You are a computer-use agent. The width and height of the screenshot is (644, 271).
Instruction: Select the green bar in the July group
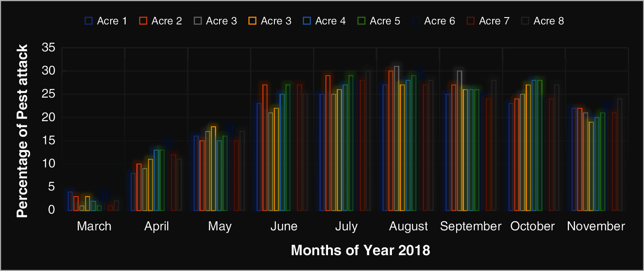(351, 143)
